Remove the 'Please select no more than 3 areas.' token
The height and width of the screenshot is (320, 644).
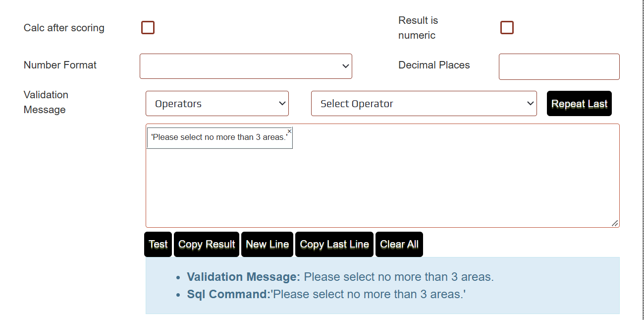tap(289, 131)
